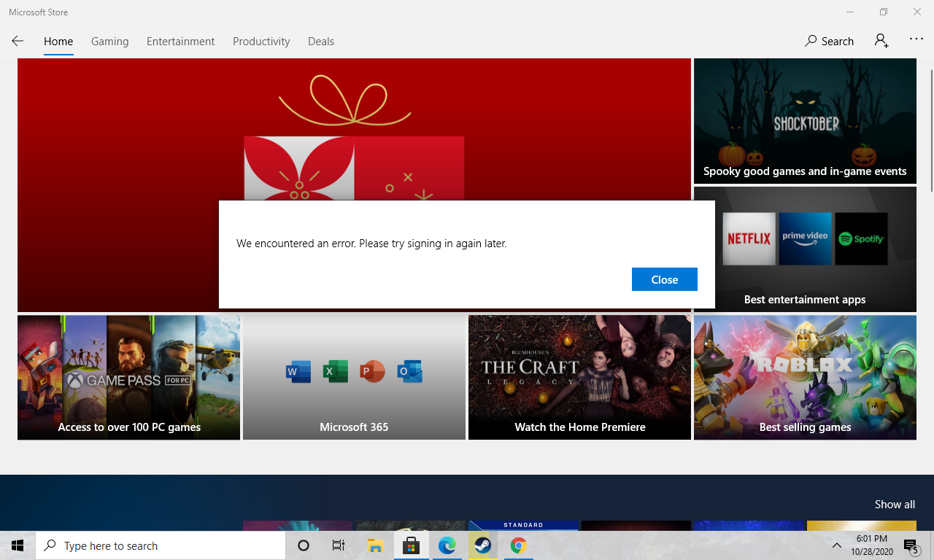
Task: Open Steam from the taskbar
Action: click(482, 545)
